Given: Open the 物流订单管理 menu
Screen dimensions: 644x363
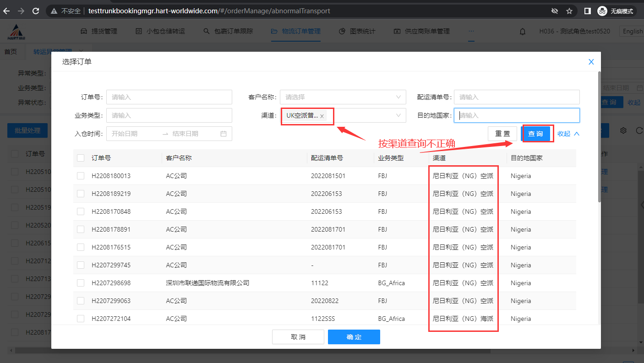Looking at the screenshot, I should (296, 32).
